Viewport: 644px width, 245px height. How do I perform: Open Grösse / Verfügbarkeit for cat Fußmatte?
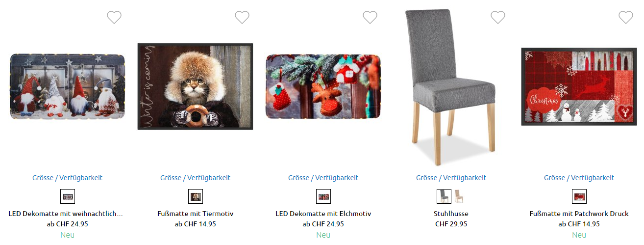tap(196, 178)
